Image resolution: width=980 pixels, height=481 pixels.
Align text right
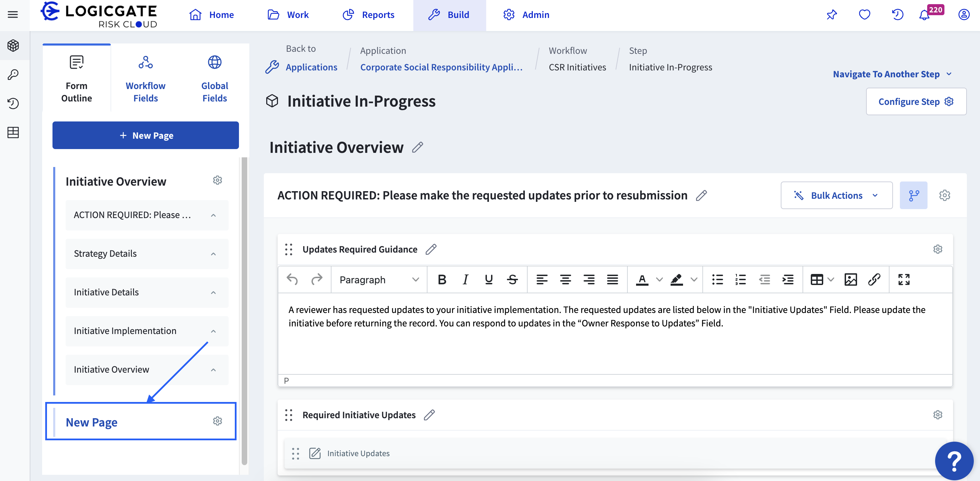click(x=589, y=279)
